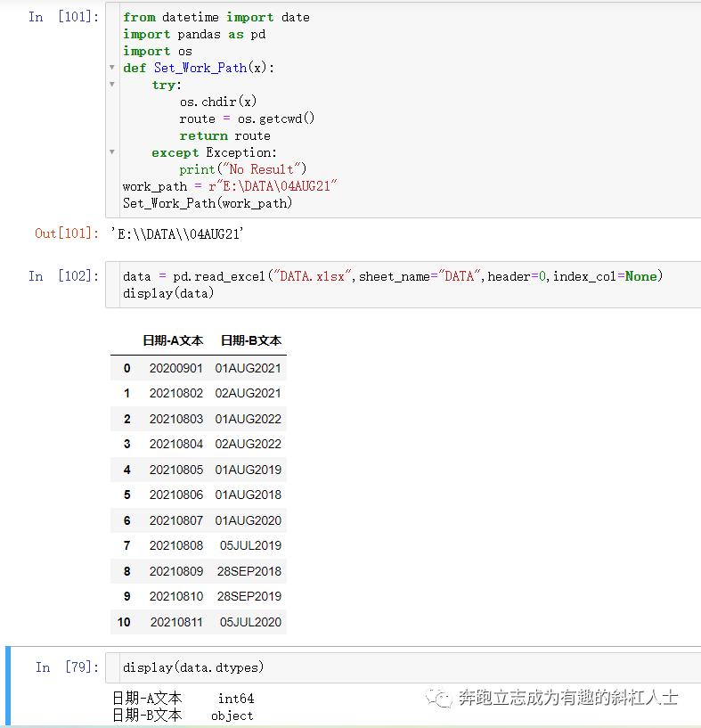Click row index 0 in the table

(x=126, y=368)
